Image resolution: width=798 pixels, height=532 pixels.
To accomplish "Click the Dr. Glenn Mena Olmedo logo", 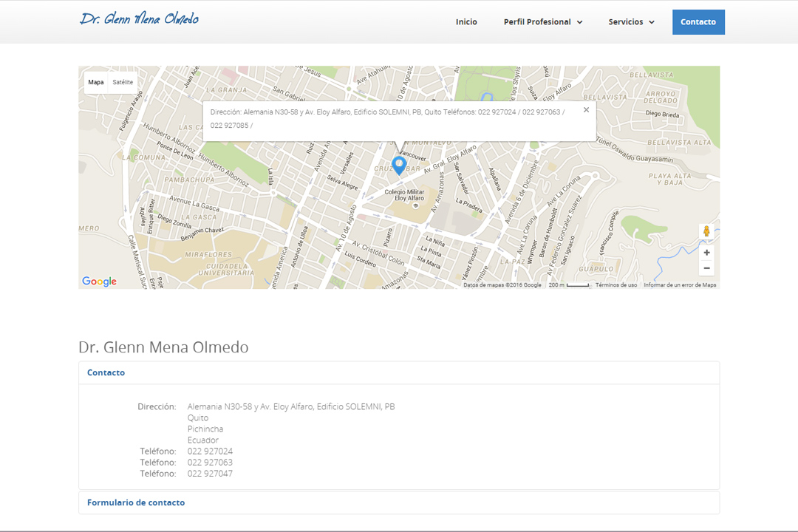I will [139, 19].
